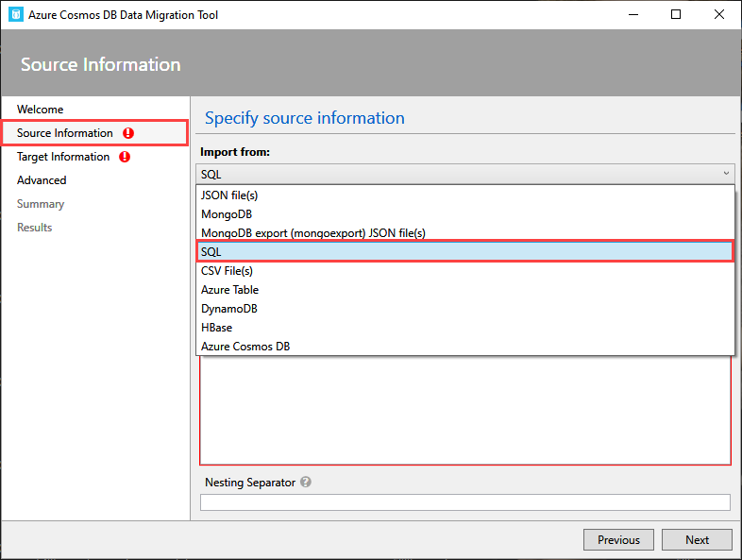Select Azure Cosmos DB list option
742x560 pixels.
point(245,347)
